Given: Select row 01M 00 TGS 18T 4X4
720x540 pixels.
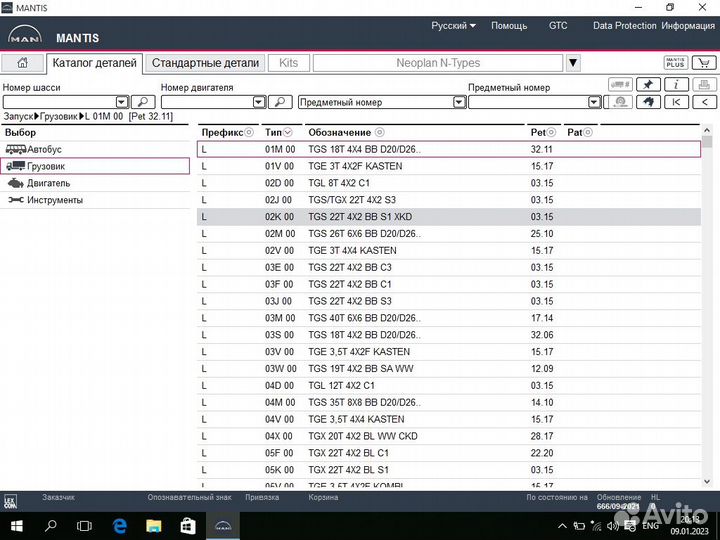Looking at the screenshot, I should (x=449, y=149).
